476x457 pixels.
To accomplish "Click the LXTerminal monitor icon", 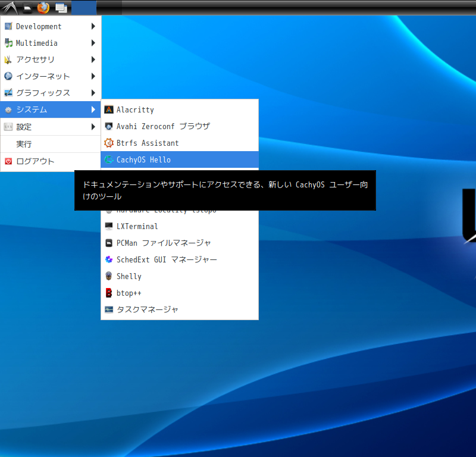I will coord(109,226).
